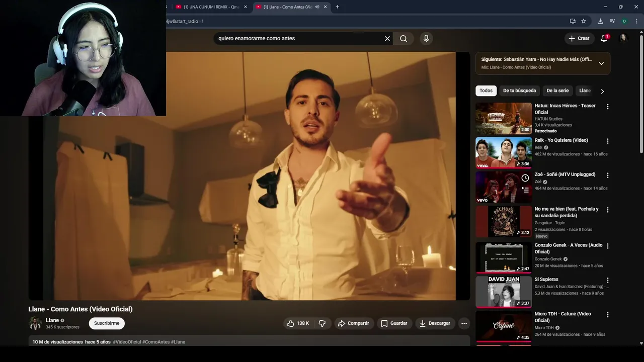Open options for Si Supieras

[x=608, y=280]
